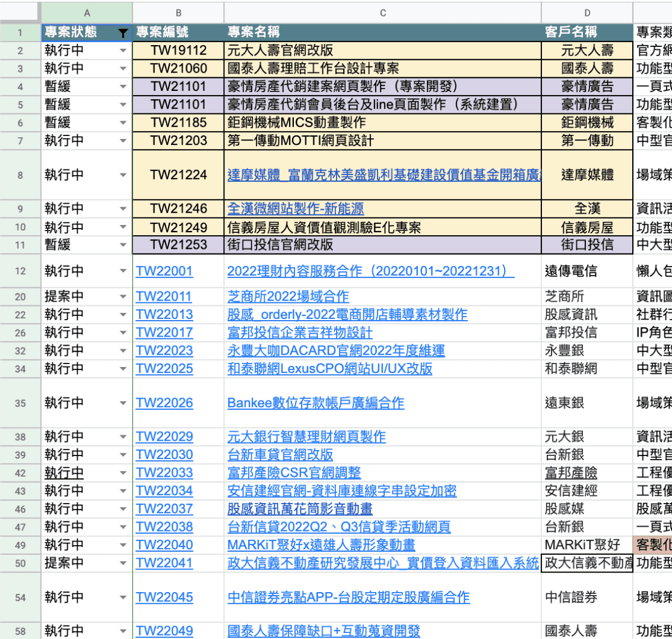
Task: Open status dropdown for TW22026 row
Action: coord(123,403)
